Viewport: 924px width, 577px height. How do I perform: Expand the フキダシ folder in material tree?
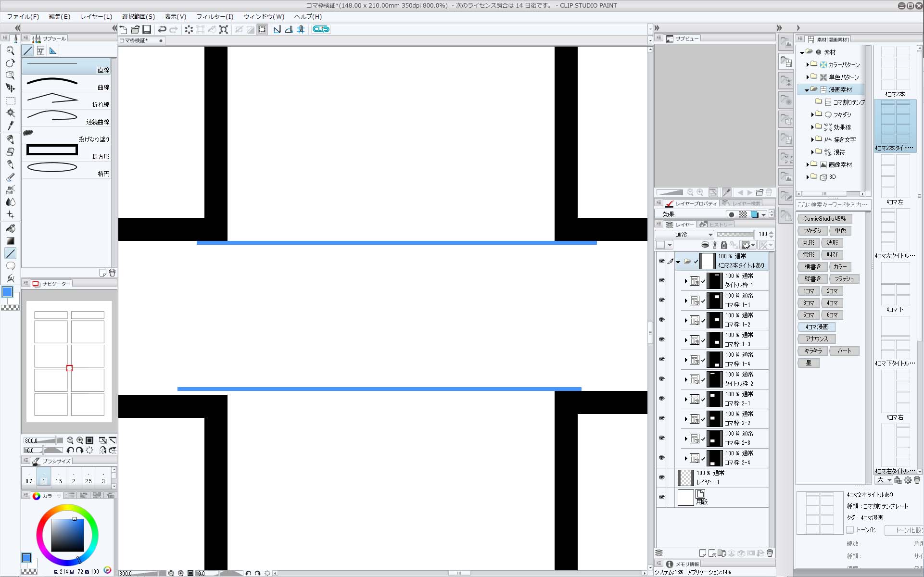[x=812, y=114]
